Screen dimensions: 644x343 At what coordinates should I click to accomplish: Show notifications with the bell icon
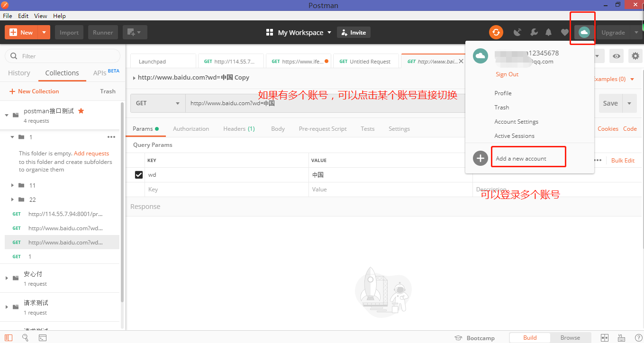coord(549,32)
